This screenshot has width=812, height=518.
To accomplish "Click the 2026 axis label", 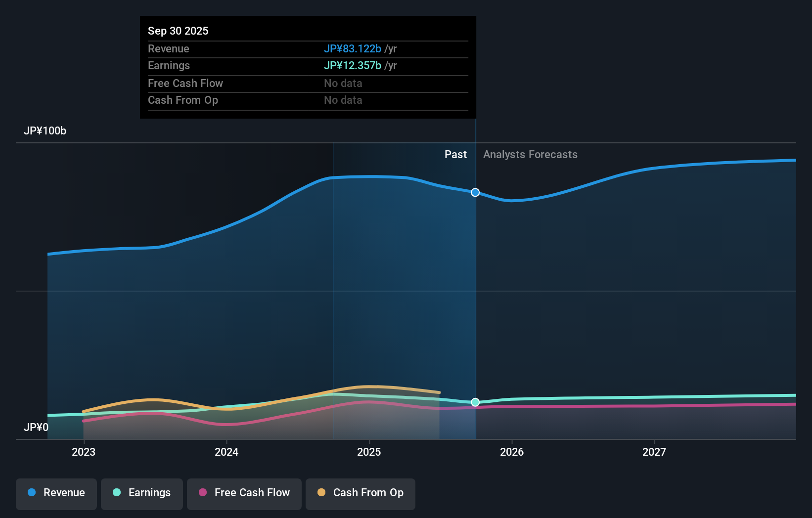I will (x=512, y=451).
